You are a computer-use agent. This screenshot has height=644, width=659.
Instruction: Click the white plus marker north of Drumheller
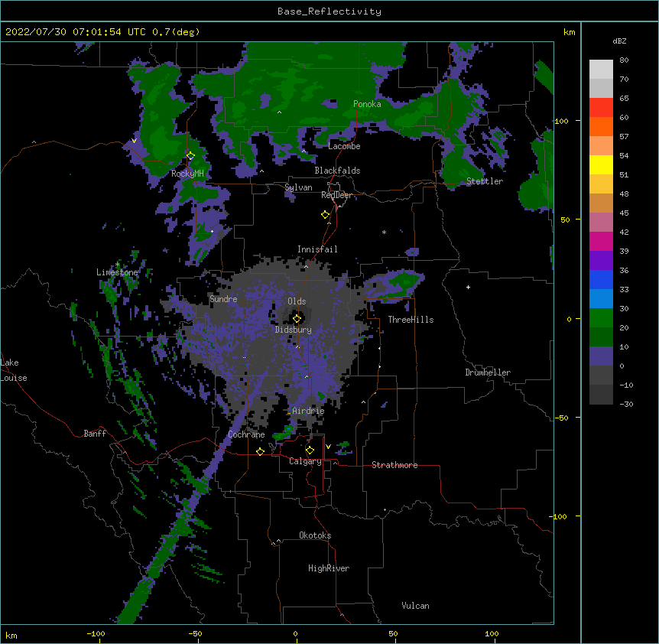tap(468, 287)
